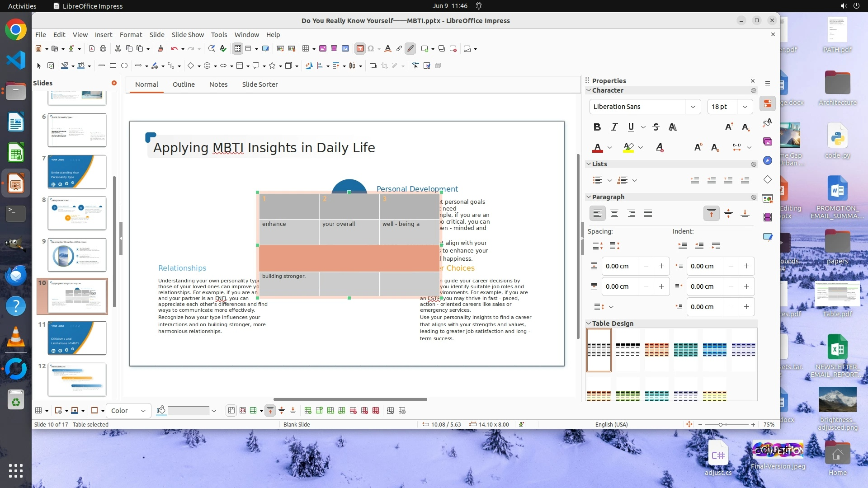Select slide 8 thumbnail in Slides panel

77,213
